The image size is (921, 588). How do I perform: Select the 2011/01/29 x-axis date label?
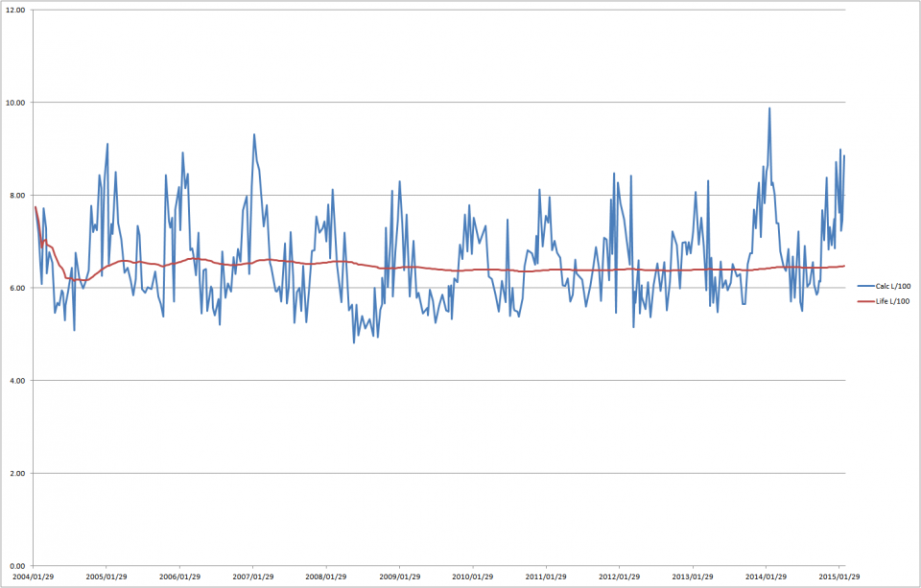pos(546,576)
